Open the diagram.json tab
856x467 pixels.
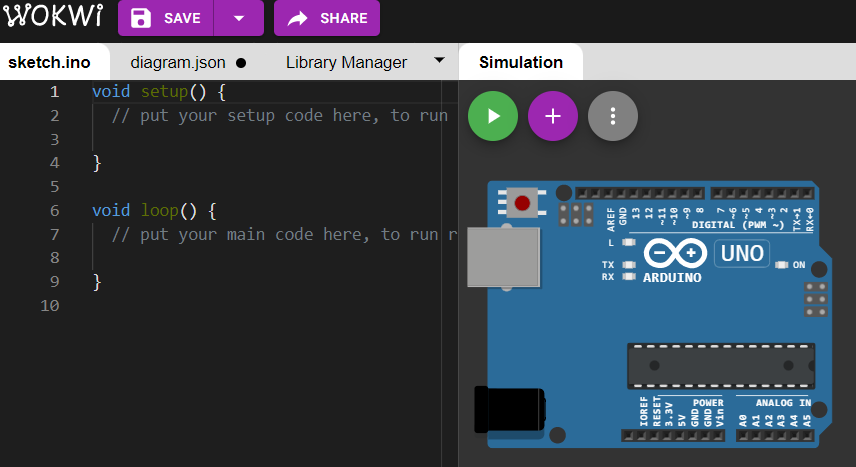[178, 62]
